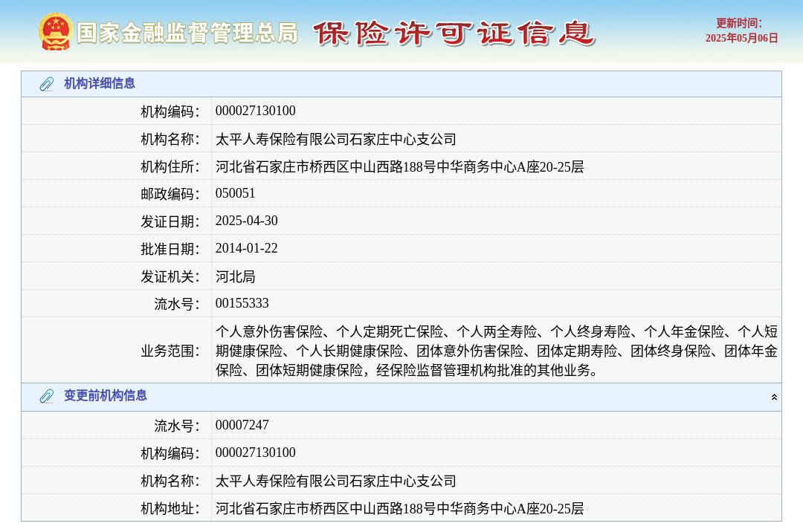
Task: Click the 批准日期 value 2014-01-22
Action: 246,249
